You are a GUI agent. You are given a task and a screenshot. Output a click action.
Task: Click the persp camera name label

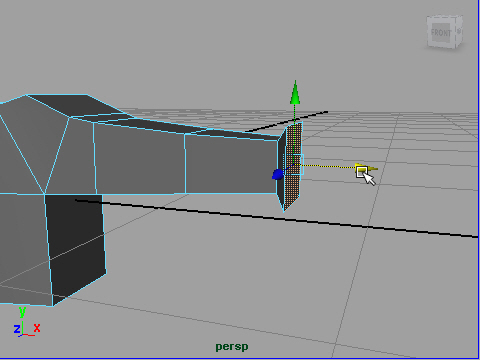pyautogui.click(x=232, y=347)
